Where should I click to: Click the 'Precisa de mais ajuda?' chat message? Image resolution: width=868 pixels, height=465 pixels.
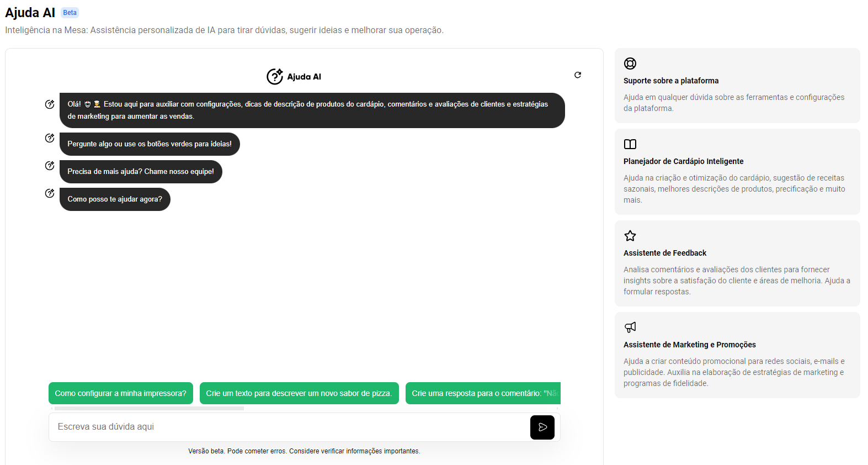coord(141,172)
